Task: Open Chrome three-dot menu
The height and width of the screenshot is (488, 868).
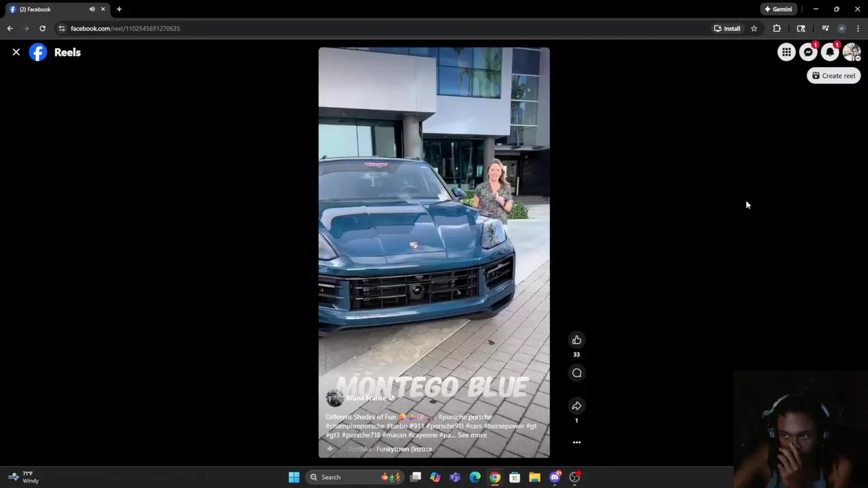Action: pyautogui.click(x=858, y=28)
